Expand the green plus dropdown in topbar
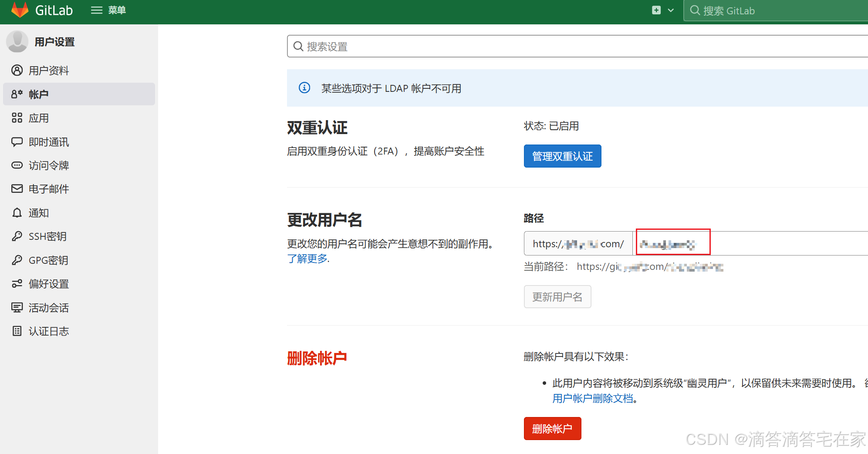The width and height of the screenshot is (868, 454). pyautogui.click(x=662, y=10)
